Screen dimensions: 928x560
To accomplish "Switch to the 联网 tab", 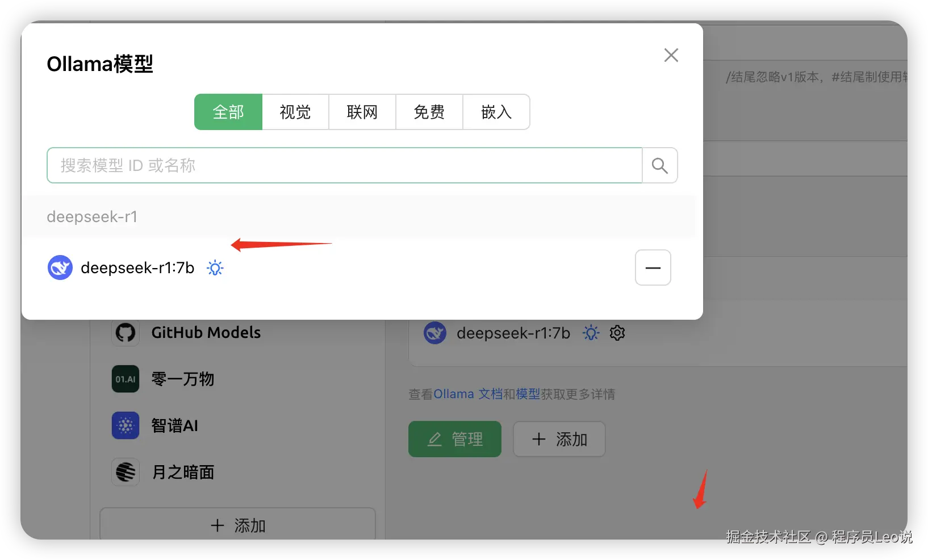I will 362,112.
